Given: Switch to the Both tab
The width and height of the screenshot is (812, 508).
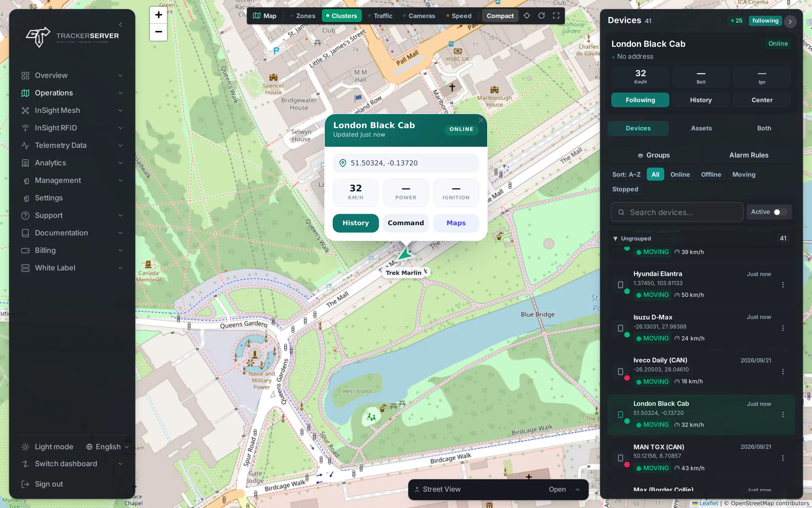Looking at the screenshot, I should [x=764, y=128].
